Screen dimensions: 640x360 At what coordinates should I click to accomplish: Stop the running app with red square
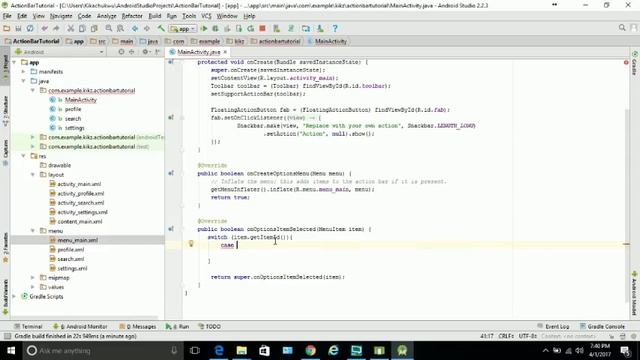coord(262,29)
